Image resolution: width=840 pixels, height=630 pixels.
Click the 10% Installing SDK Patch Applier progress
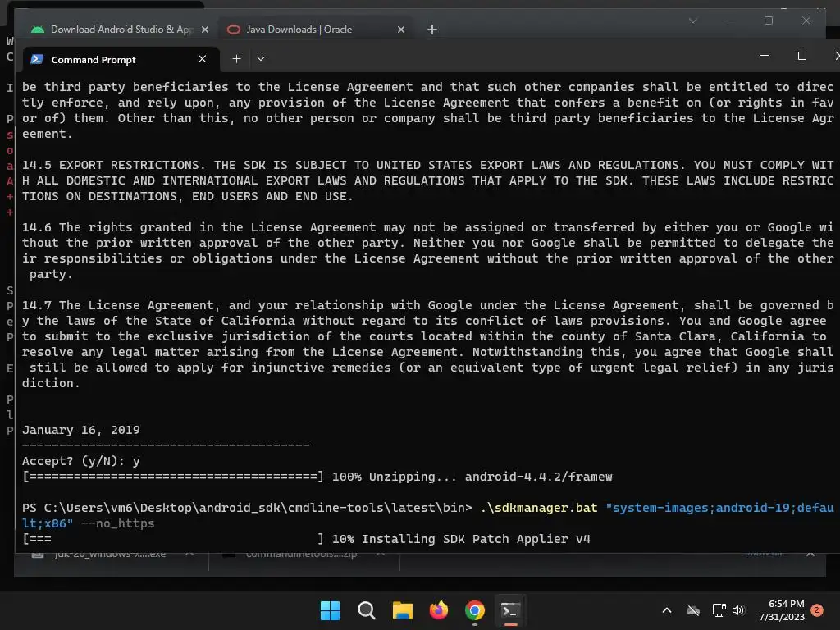pos(306,539)
